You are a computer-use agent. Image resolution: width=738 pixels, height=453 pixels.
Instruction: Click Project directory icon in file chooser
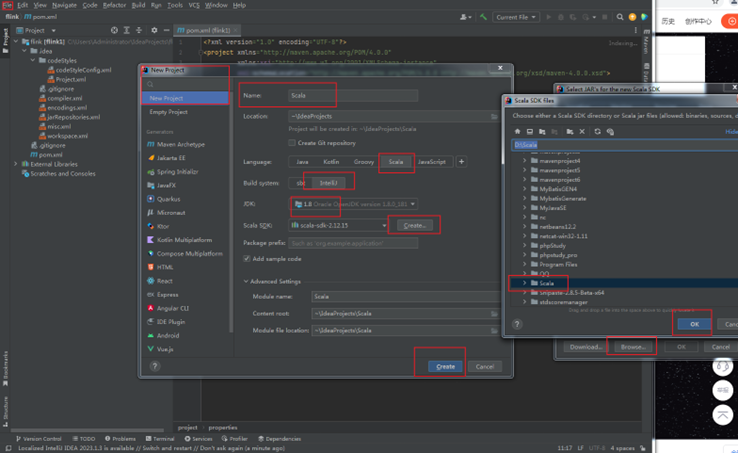pyautogui.click(x=542, y=131)
